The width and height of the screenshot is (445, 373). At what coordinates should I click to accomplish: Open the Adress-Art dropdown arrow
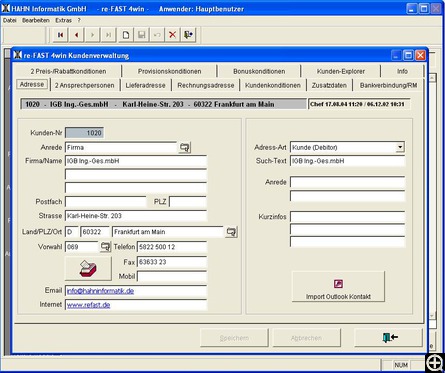(x=400, y=147)
